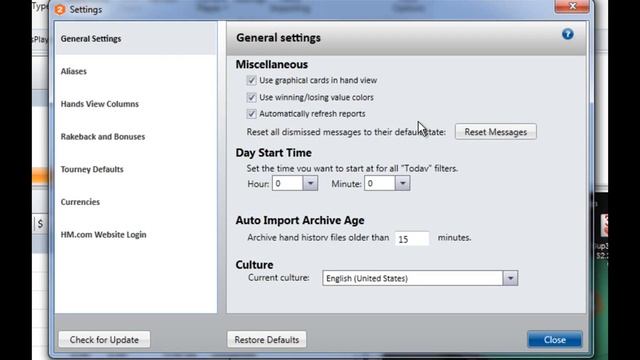The image size is (640, 360).
Task: Toggle Use graphical cards in hand view
Action: [x=251, y=80]
